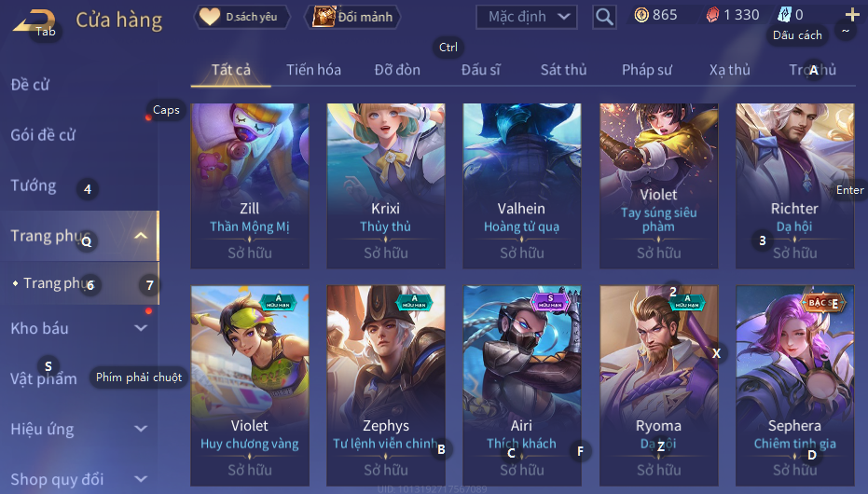Click the blue ticket currency icon
The height and width of the screenshot is (494, 868).
[x=784, y=14]
